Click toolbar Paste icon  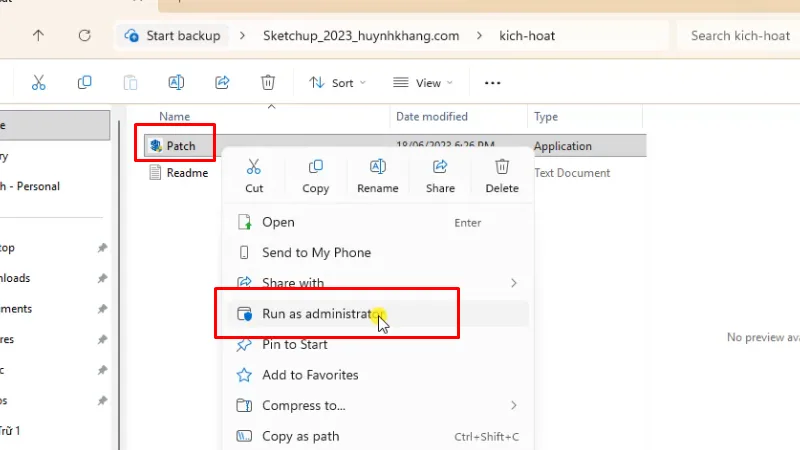point(130,82)
